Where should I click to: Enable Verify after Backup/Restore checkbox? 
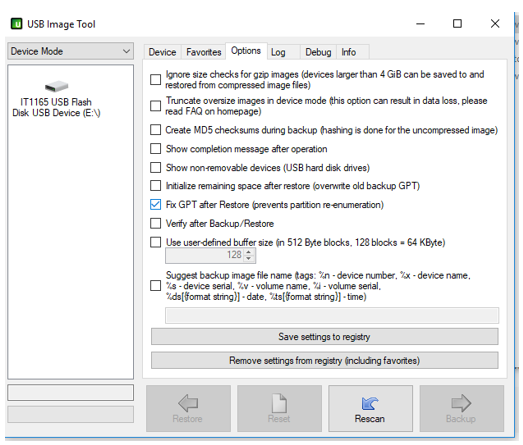155,223
